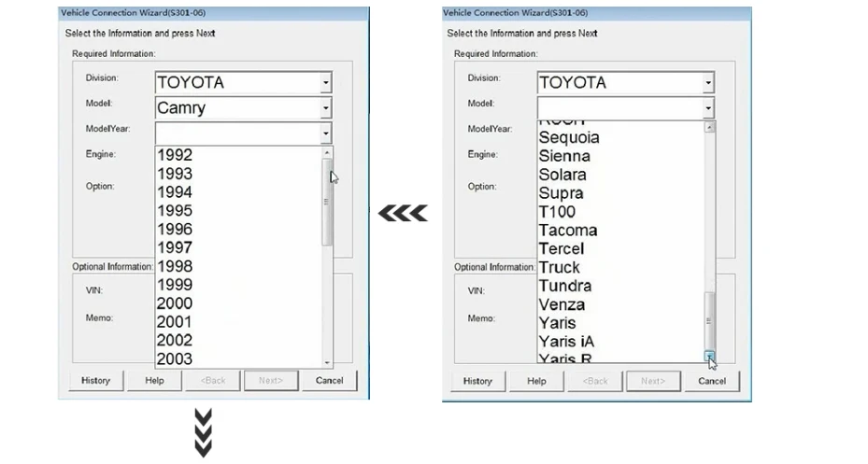Screen dimensions: 868x464
Task: Select year 1999 from the ModelYear list
Action: pos(238,285)
